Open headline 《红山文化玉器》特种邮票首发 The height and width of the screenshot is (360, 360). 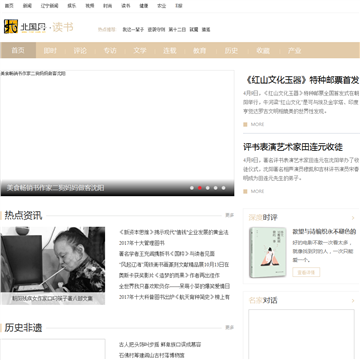click(x=302, y=80)
